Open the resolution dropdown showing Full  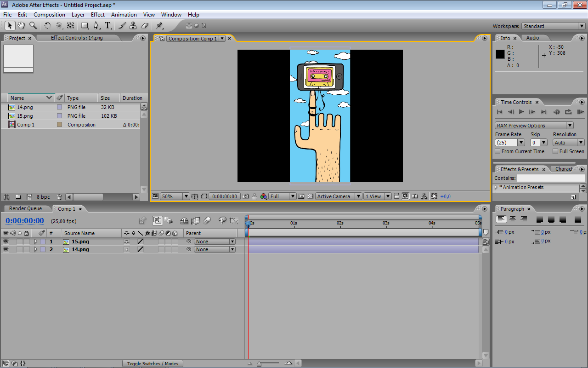(283, 196)
